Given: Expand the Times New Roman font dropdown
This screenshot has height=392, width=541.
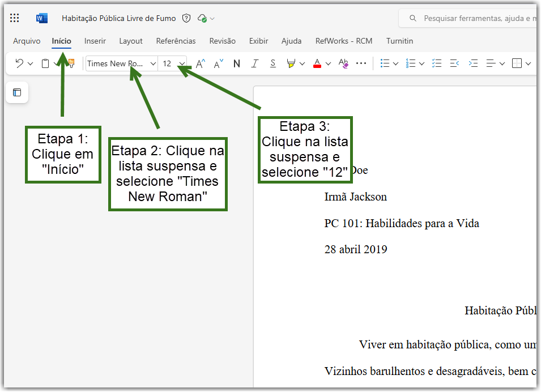Looking at the screenshot, I should pos(153,63).
